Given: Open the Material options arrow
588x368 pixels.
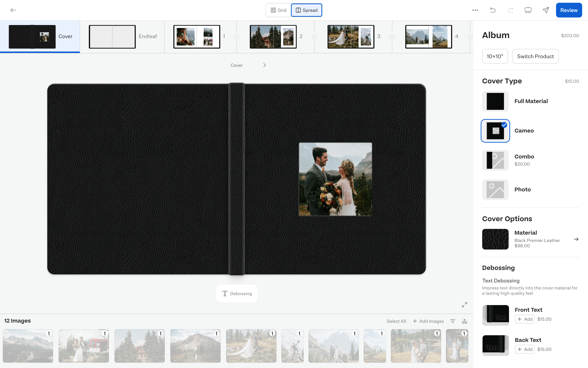Looking at the screenshot, I should pyautogui.click(x=576, y=239).
